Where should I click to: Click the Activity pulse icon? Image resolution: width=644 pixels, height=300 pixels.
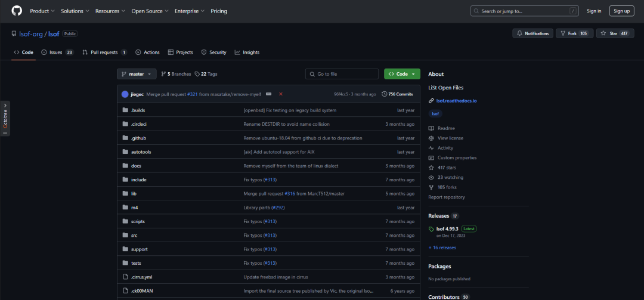431,148
